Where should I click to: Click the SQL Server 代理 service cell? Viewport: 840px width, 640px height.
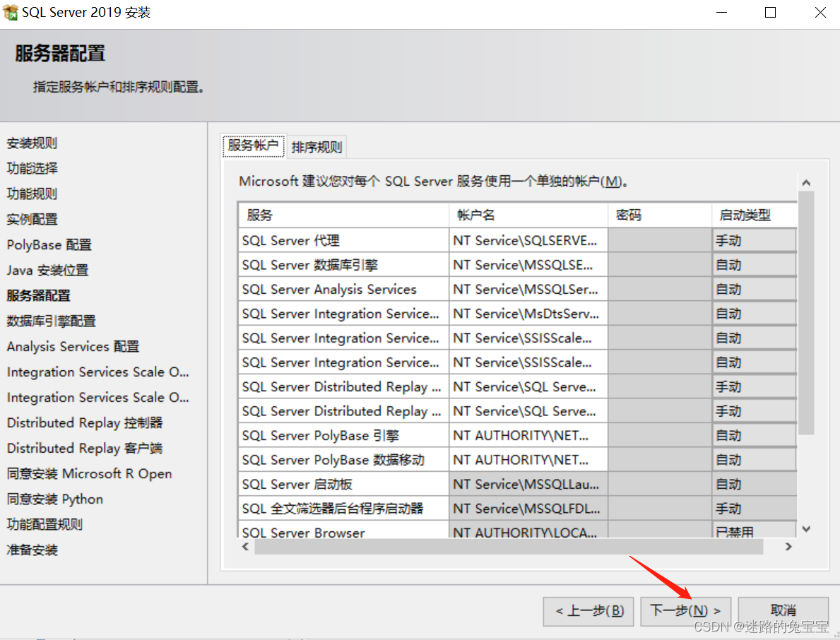(x=343, y=240)
